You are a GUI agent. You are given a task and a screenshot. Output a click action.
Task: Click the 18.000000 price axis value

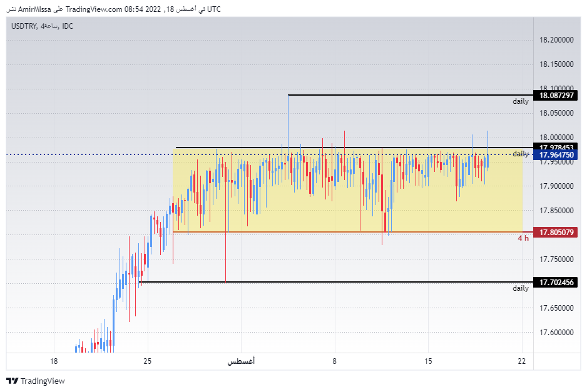click(x=556, y=138)
